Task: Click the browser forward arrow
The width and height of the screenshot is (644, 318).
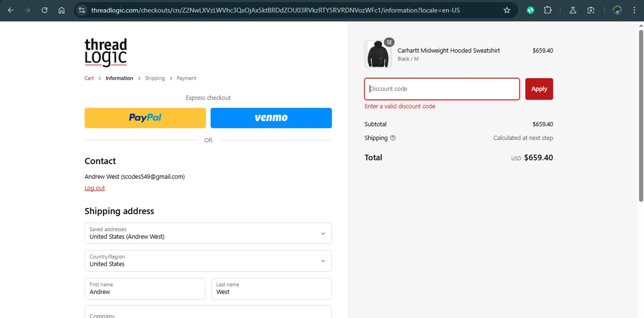Action: click(x=27, y=10)
